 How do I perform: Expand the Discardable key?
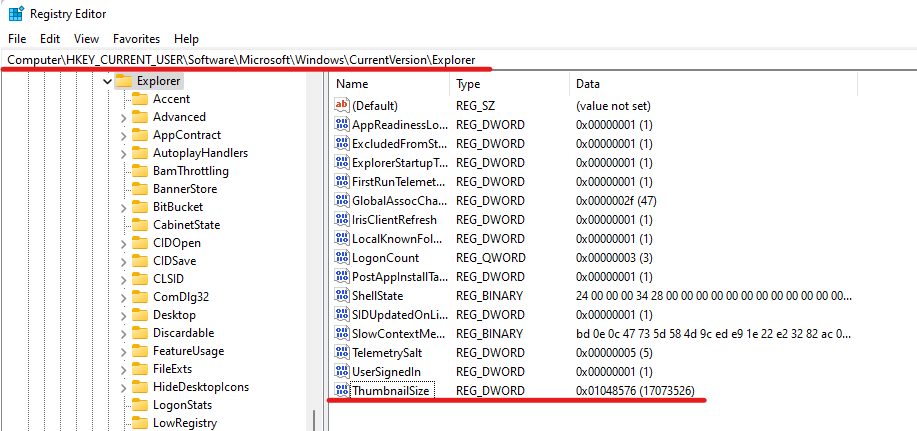click(123, 334)
